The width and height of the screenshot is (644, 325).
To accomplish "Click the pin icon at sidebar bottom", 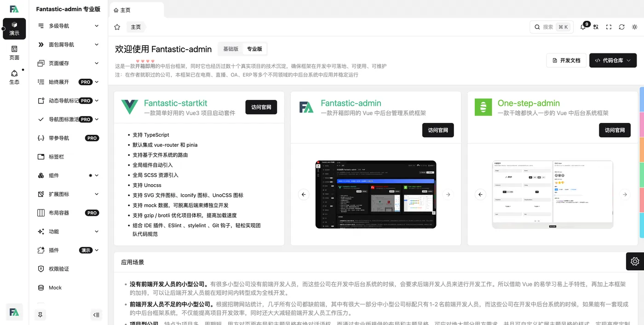I will 40,315.
